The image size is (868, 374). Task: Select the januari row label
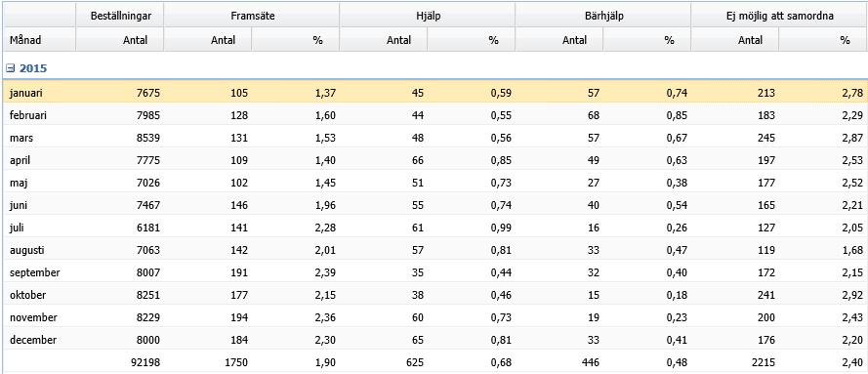click(26, 94)
